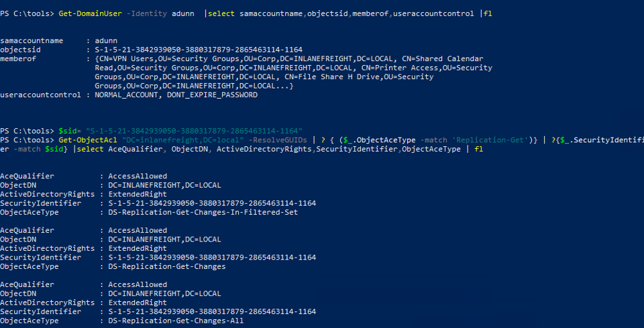The image size is (644, 328).
Task: Select the CN=VPN Users group text
Action: pyautogui.click(x=123, y=59)
